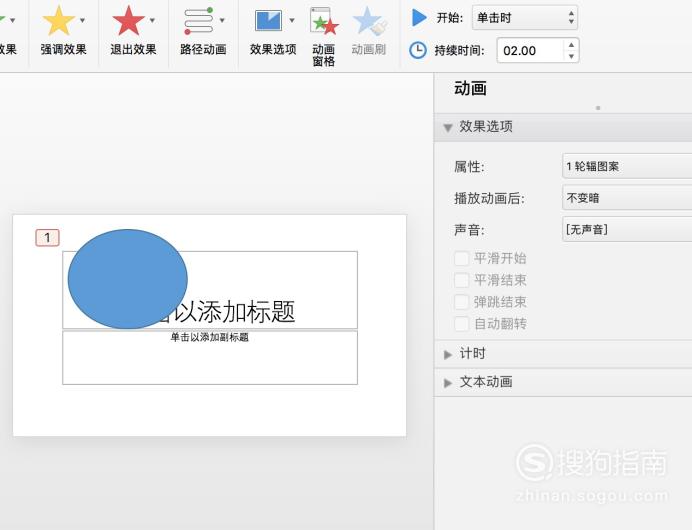
Task: Click the blue play triangle beside 开始
Action: pos(418,18)
